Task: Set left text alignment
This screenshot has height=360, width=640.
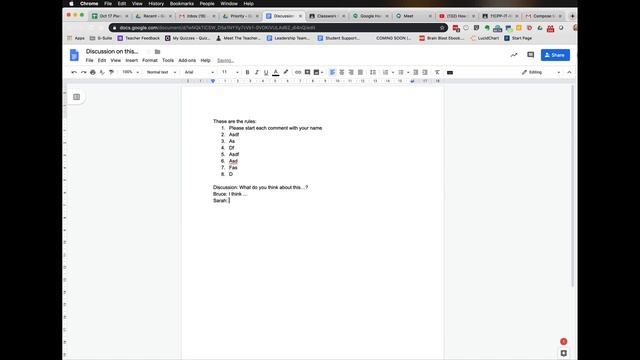Action: 332,72
